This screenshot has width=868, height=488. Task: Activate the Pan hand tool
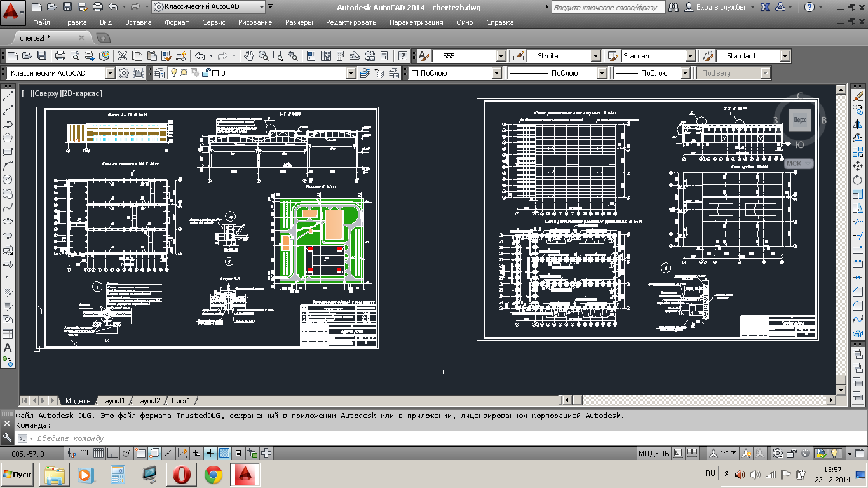coord(249,56)
